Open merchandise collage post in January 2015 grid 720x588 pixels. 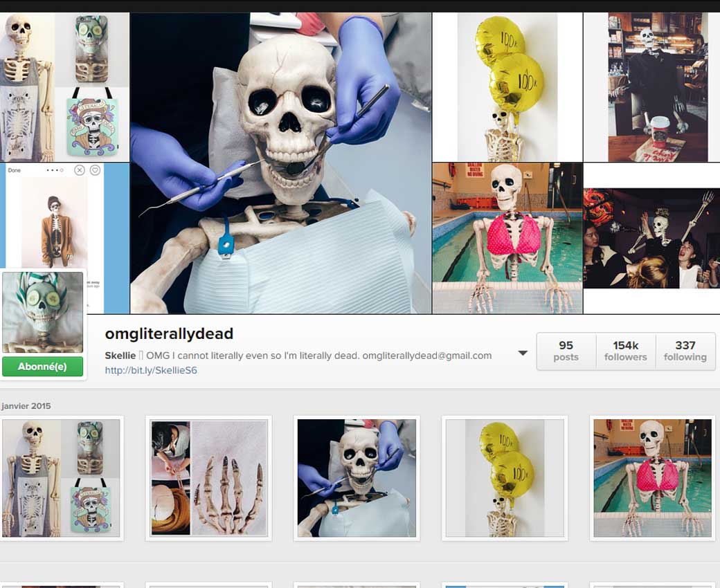pos(61,478)
